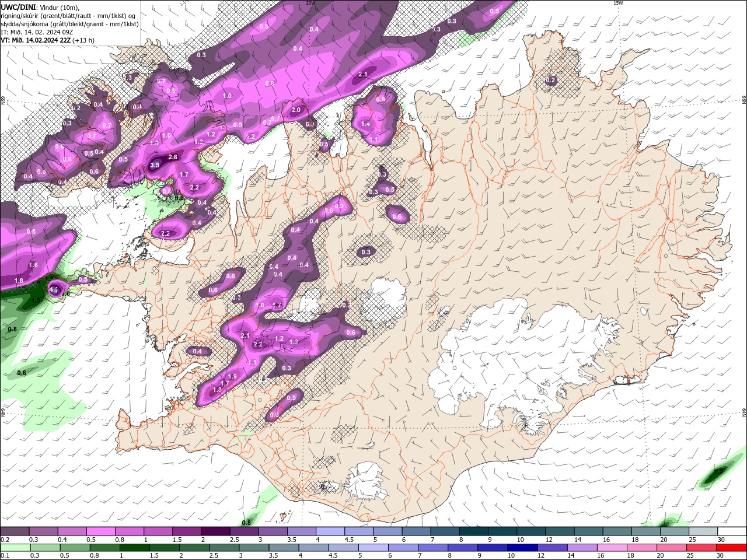Click the '20W' longitude label
The width and height of the screenshot is (747, 560).
pyautogui.click(x=310, y=3)
